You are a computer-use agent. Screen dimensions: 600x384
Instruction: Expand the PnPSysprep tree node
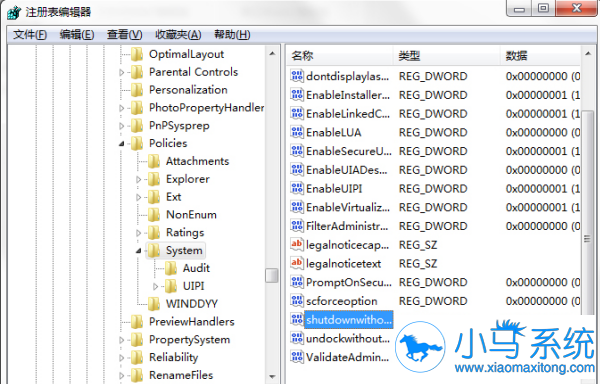(122, 126)
